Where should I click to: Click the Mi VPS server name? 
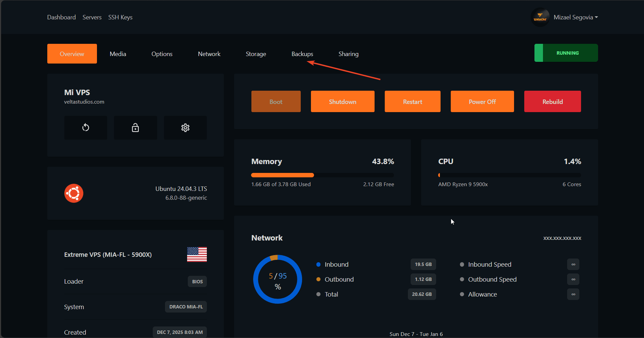(77, 92)
